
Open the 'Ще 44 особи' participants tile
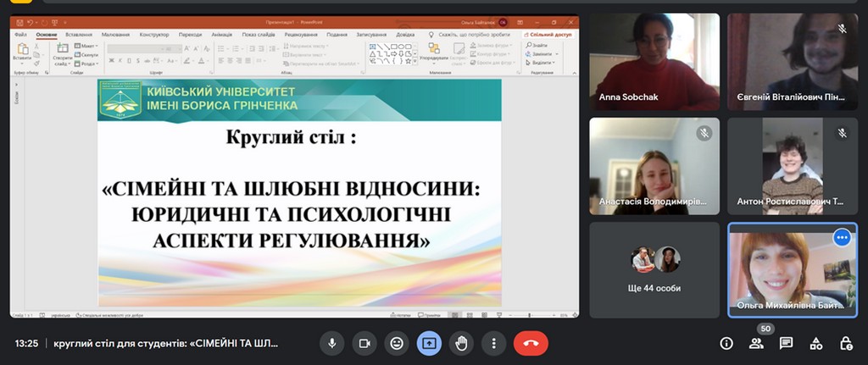(654, 269)
